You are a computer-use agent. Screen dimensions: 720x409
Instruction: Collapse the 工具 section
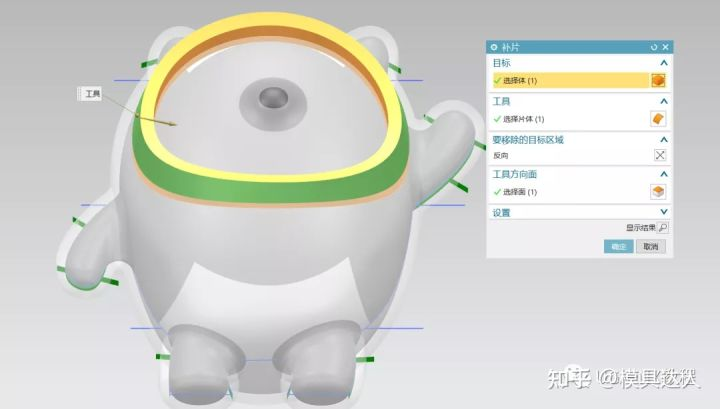tap(664, 101)
